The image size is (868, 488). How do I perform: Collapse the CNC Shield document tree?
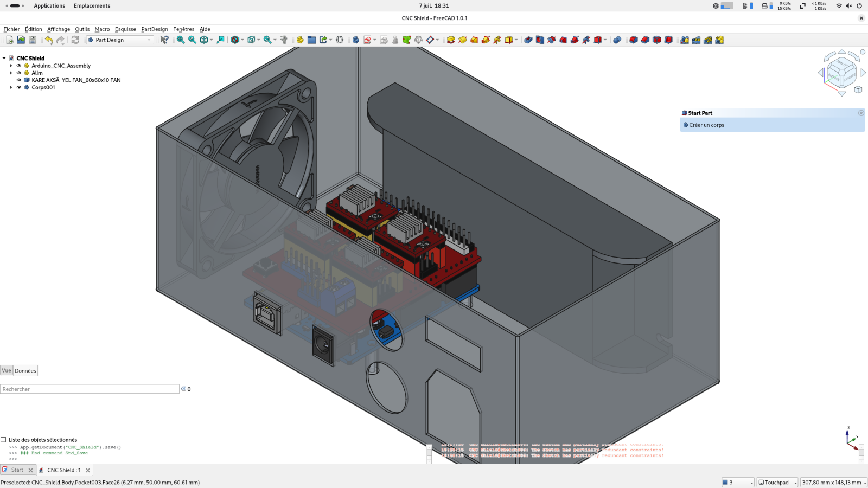click(x=4, y=58)
